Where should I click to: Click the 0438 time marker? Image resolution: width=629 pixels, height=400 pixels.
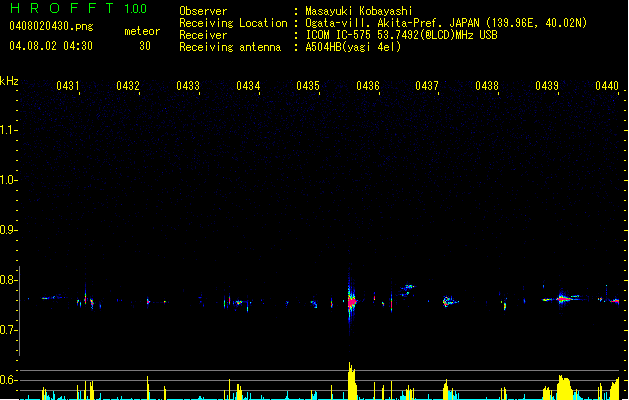[x=487, y=86]
